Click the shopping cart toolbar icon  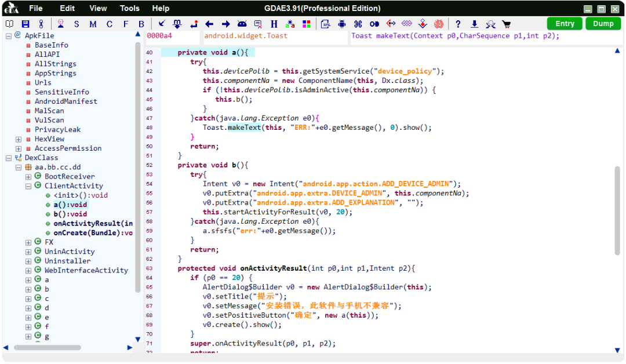point(507,24)
